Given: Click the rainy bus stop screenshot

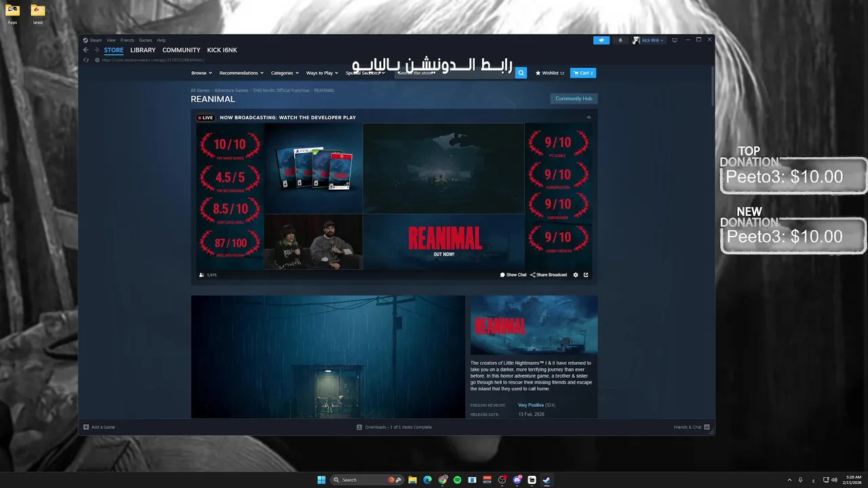Looking at the screenshot, I should [x=328, y=357].
